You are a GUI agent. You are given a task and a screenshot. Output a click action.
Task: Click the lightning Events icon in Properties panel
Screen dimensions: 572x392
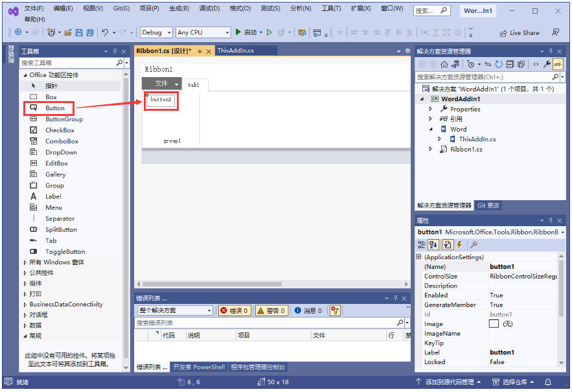coord(459,244)
